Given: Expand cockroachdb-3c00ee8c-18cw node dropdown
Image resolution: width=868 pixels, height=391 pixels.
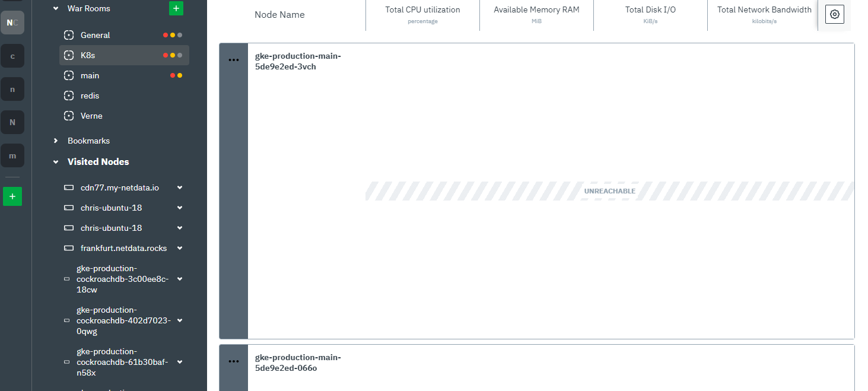Looking at the screenshot, I should tap(180, 279).
